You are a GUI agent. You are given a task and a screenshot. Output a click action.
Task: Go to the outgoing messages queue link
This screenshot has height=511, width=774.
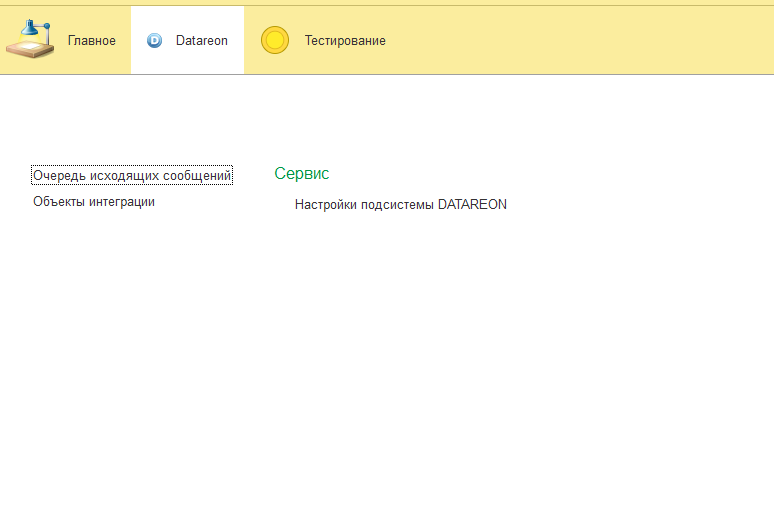pos(132,176)
